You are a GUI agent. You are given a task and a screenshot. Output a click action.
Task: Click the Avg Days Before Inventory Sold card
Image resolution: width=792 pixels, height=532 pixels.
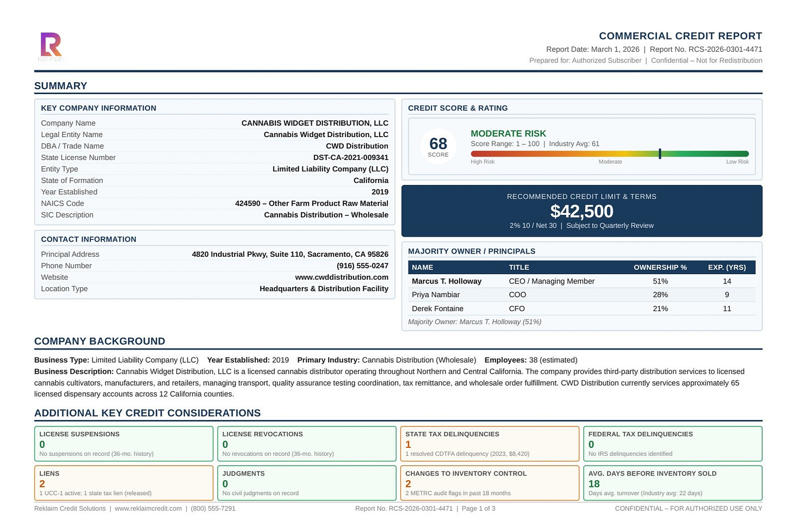(x=672, y=482)
